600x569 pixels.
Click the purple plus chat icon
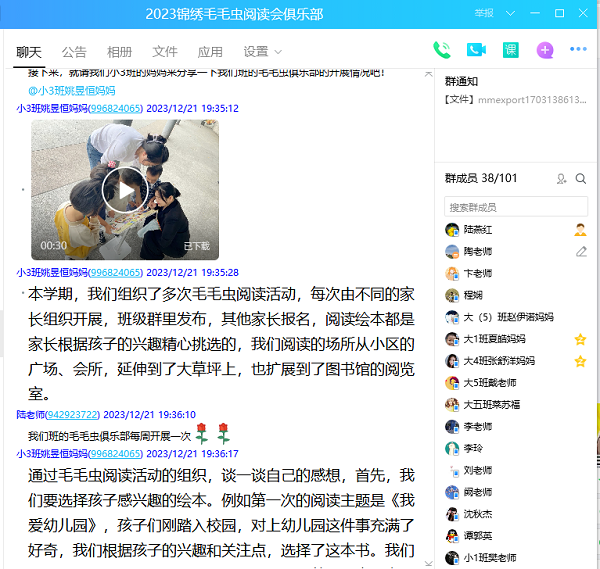tap(545, 50)
